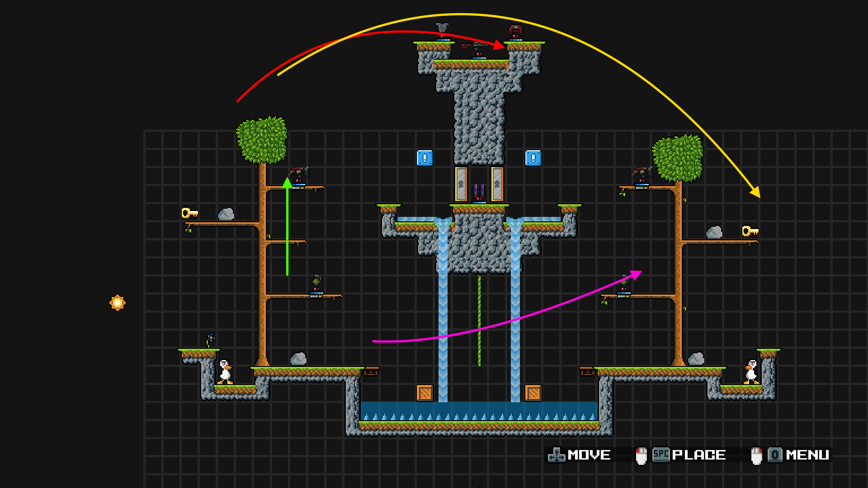Screen dimensions: 868x488
Task: Click the golden key on the right branch
Action: pos(750,231)
